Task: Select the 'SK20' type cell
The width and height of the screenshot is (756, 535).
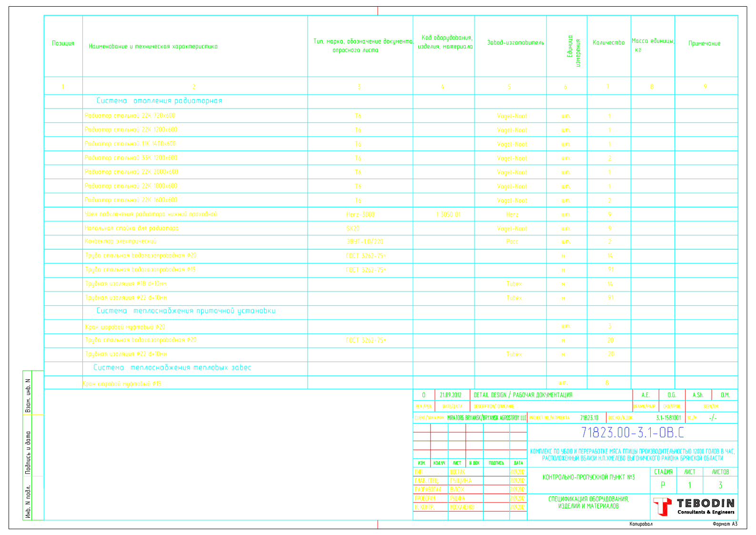Action: pos(353,229)
